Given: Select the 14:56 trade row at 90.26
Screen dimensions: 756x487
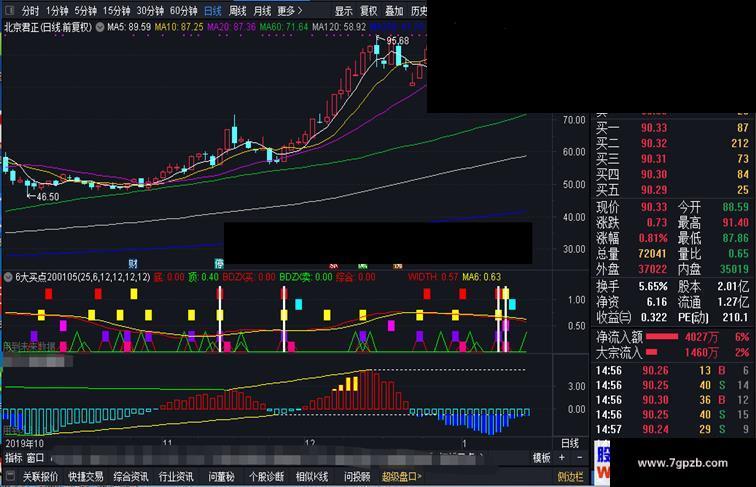Looking at the screenshot, I should point(672,370).
